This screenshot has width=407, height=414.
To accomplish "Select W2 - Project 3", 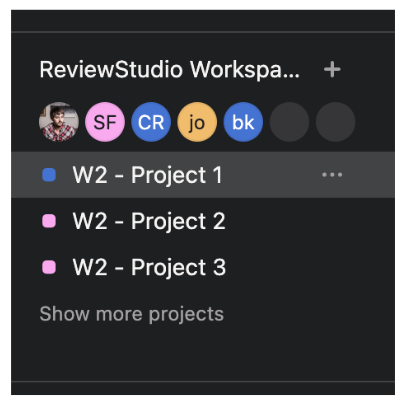I will [149, 267].
